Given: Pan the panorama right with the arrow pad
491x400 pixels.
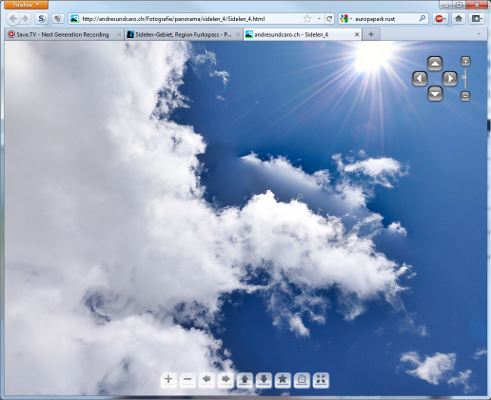Looking at the screenshot, I should (x=450, y=79).
